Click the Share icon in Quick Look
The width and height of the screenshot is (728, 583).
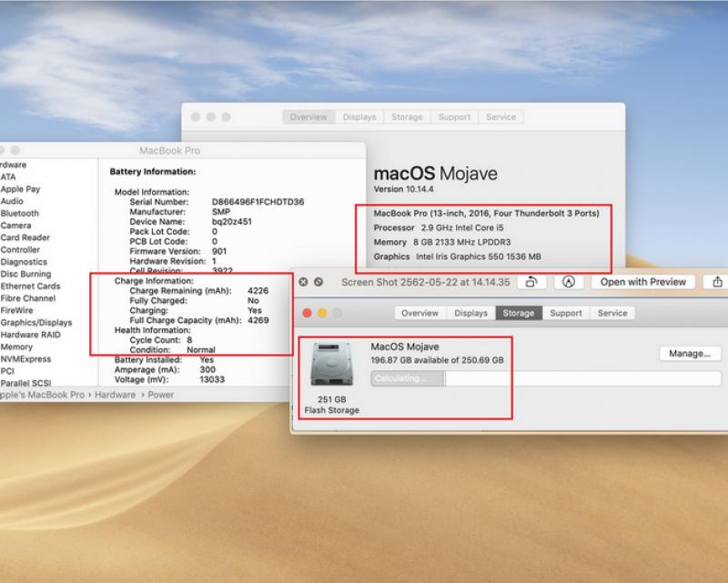[x=718, y=282]
